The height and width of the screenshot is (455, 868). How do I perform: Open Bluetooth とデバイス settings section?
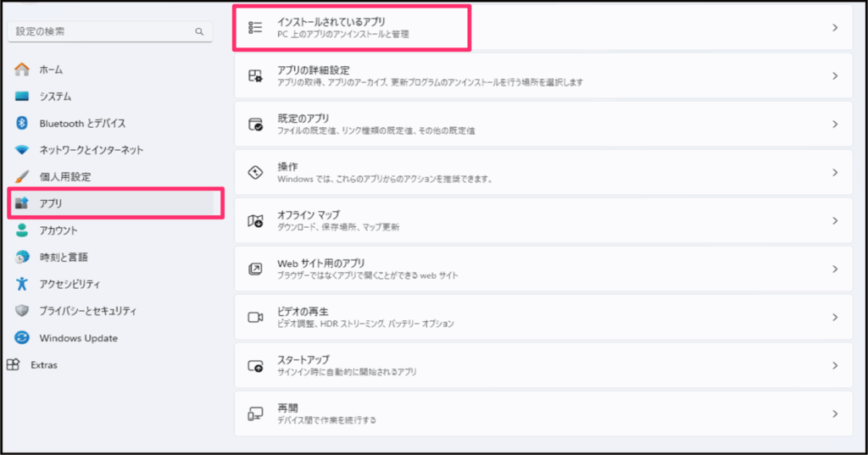coord(82,123)
